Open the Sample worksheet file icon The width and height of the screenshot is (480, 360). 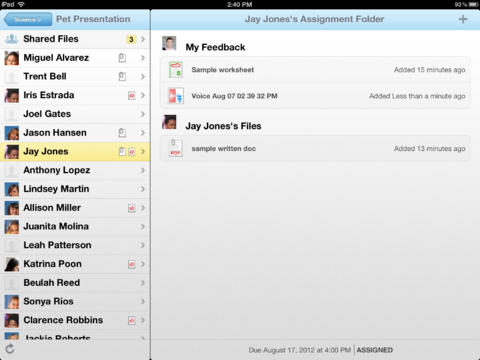176,70
